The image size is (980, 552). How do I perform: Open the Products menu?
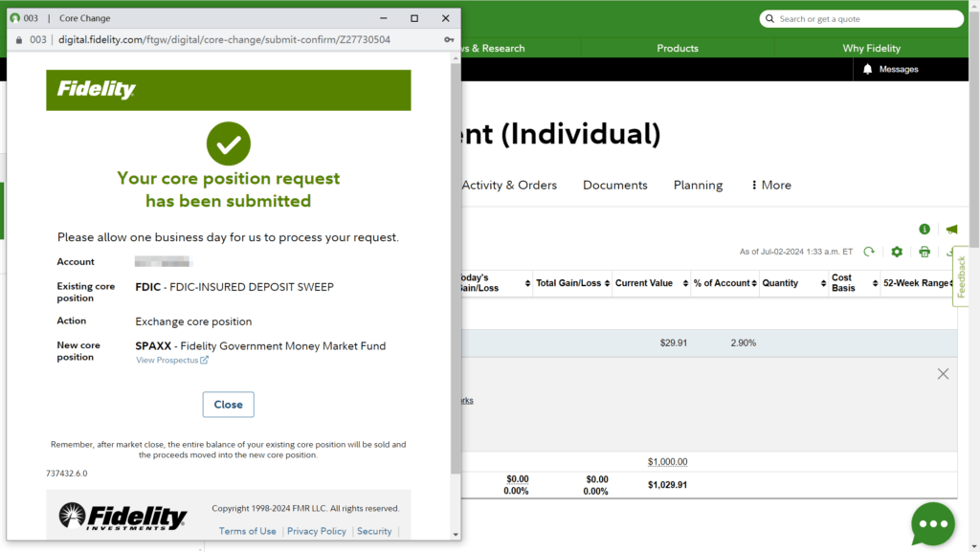pos(678,48)
